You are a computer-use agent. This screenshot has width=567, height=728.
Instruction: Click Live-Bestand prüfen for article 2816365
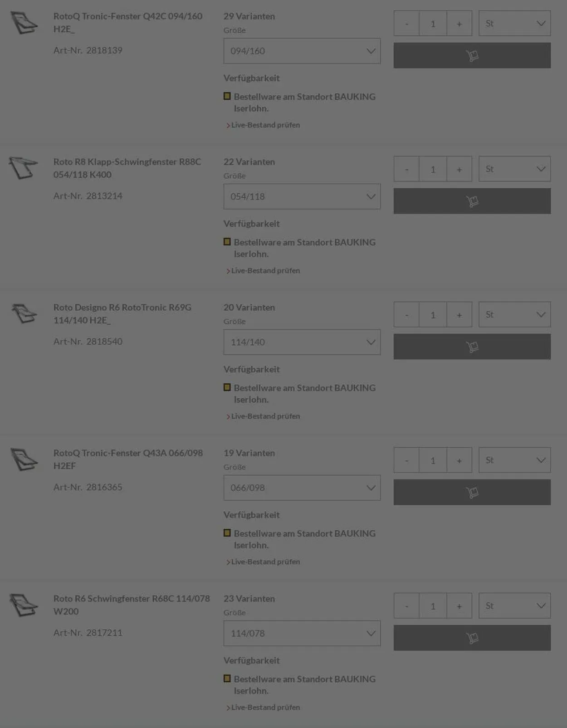265,562
